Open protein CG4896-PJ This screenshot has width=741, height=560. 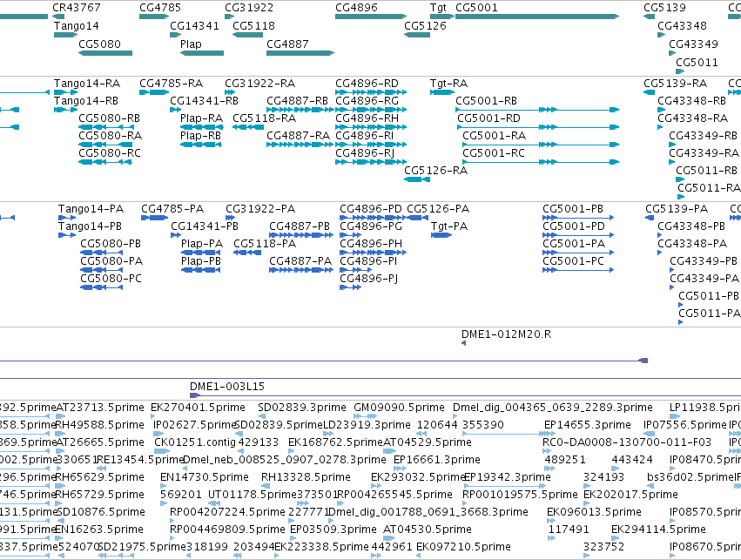point(369,279)
